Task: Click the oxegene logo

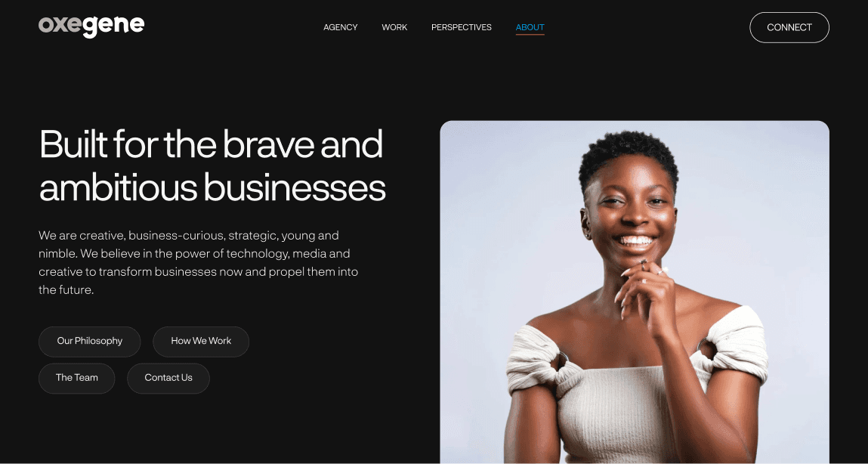Action: tap(91, 26)
